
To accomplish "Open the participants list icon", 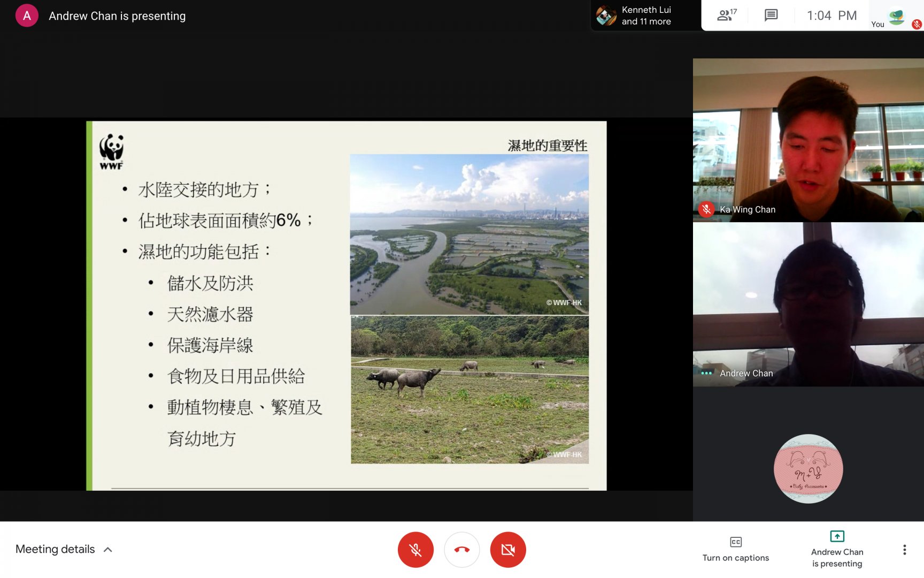I will (726, 15).
